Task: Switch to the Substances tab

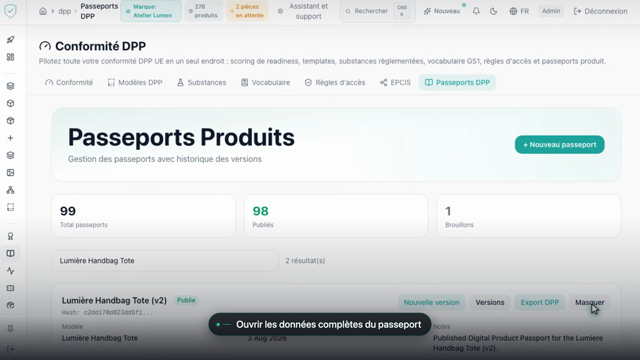Action: click(202, 82)
